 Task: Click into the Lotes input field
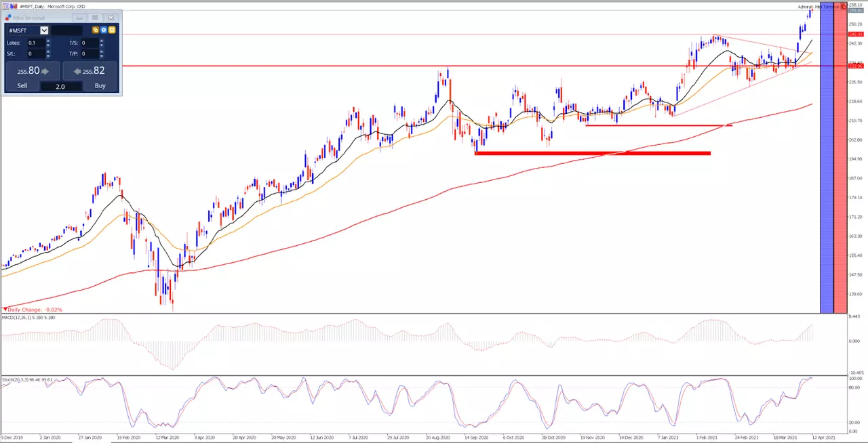click(36, 43)
